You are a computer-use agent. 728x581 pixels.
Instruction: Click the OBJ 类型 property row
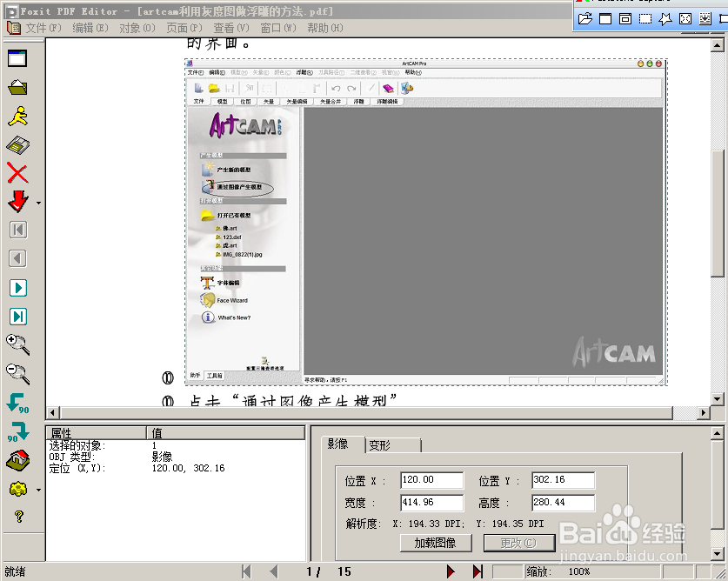[177, 457]
